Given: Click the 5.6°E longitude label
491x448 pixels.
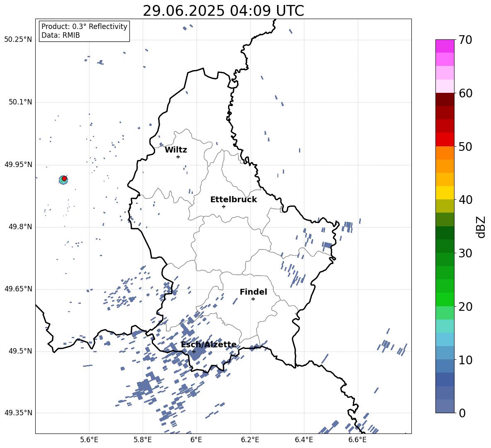Looking at the screenshot, I should [89, 440].
